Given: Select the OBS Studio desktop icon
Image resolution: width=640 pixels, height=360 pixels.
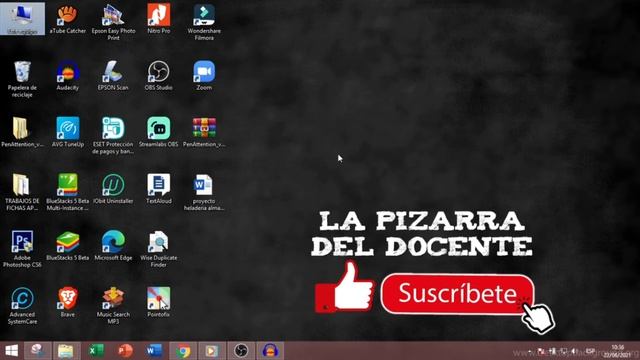Looking at the screenshot, I should pos(159,76).
